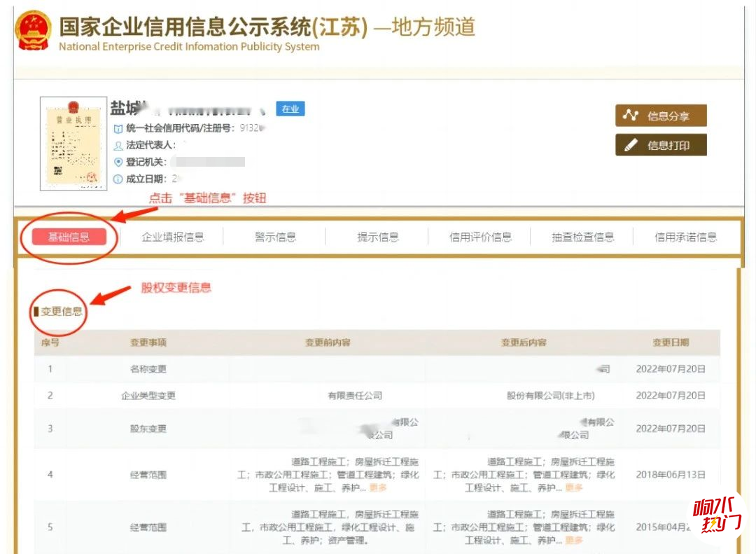Click the 经营范围 cell in row 4

[148, 475]
